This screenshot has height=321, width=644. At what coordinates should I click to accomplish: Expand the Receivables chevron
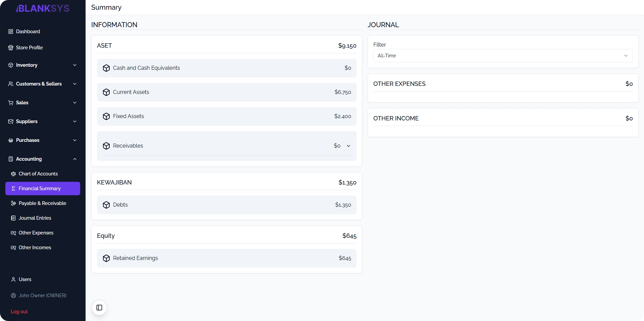[348, 146]
